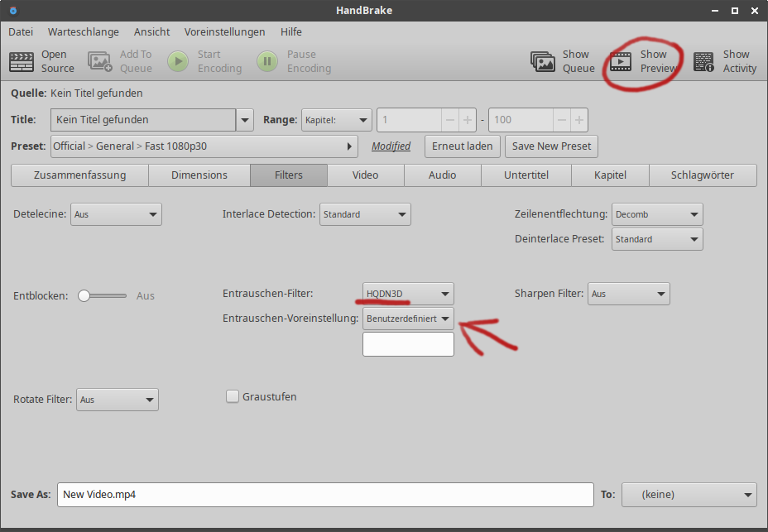Expand the Title dropdown arrow
The width and height of the screenshot is (768, 532).
(x=245, y=120)
